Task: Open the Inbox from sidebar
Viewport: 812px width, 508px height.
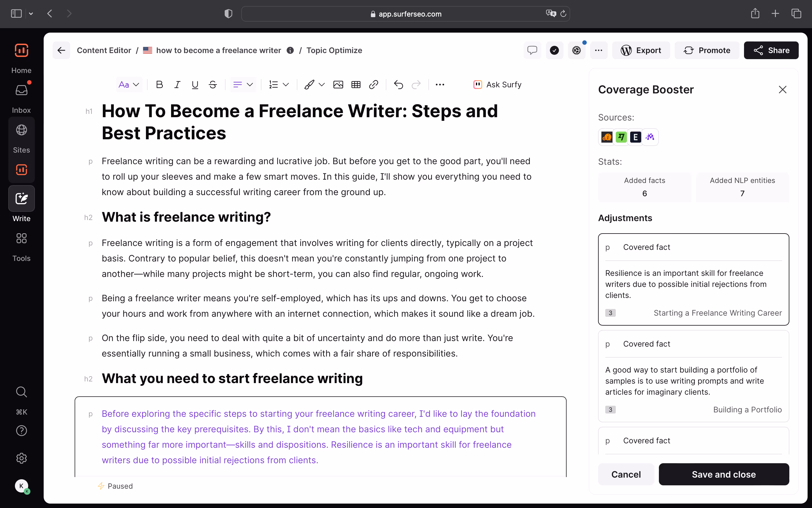Action: 21,90
